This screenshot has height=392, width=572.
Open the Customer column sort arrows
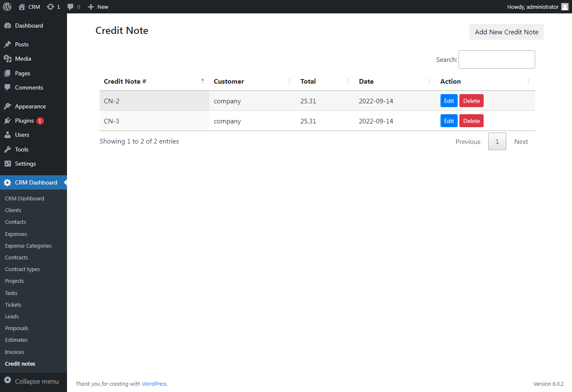click(289, 81)
